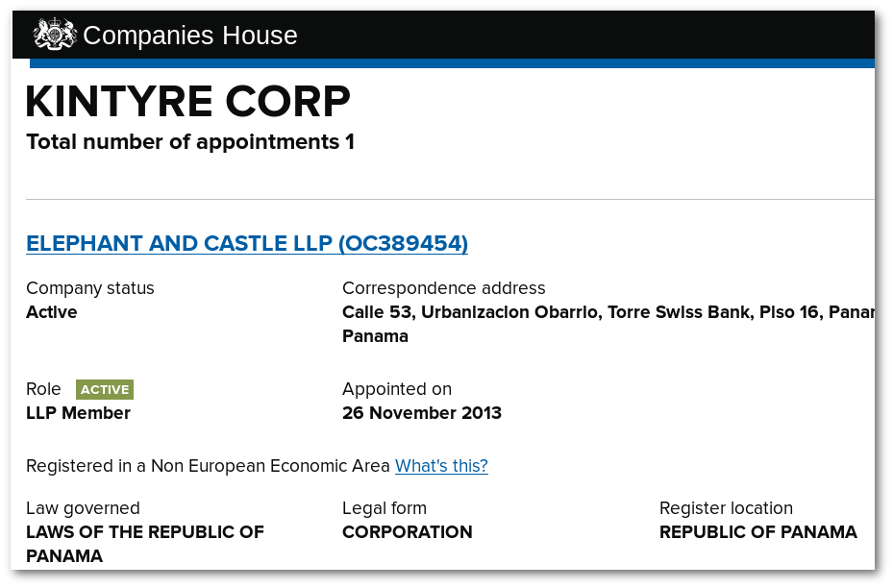Select the KINTYRE CORP heading
This screenshot has height=588, width=893.
188,102
